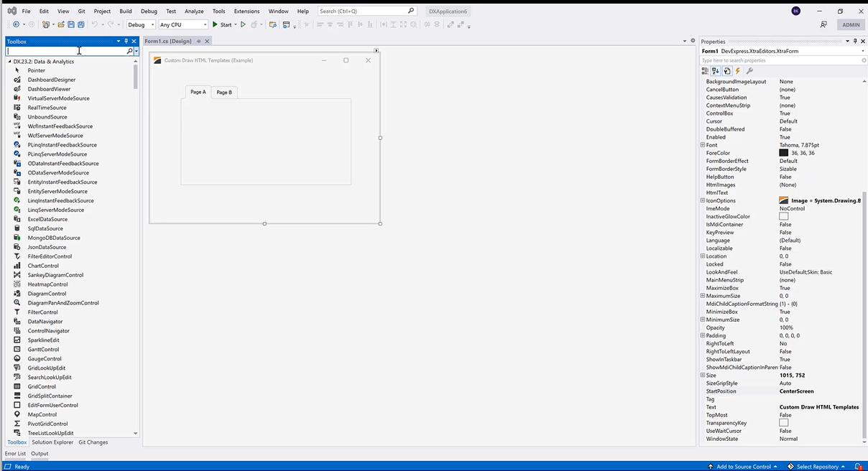Viewport: 868px width, 471px height.
Task: Pick GridControl from the Toolbox list
Action: (x=42, y=387)
